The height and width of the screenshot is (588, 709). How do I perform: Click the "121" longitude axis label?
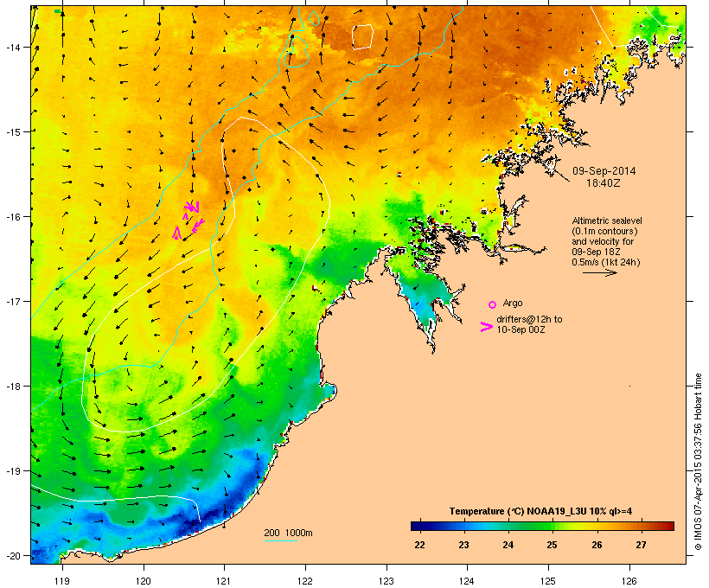224,581
